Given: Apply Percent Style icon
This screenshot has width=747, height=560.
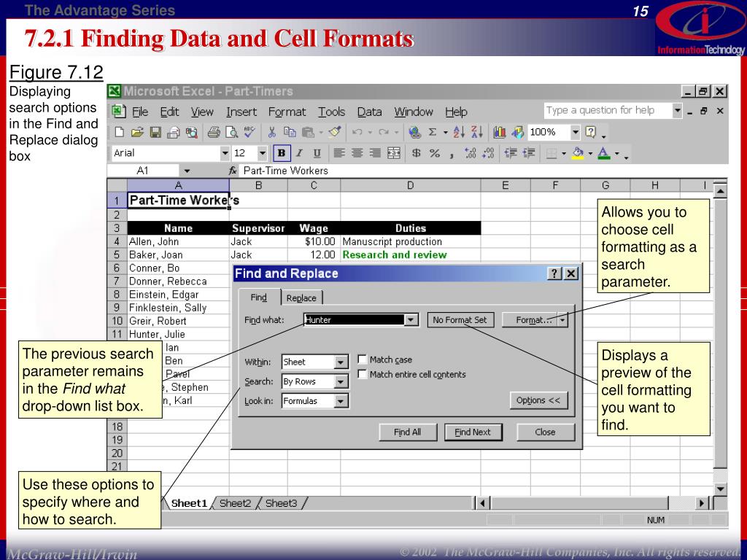Looking at the screenshot, I should click(x=435, y=153).
